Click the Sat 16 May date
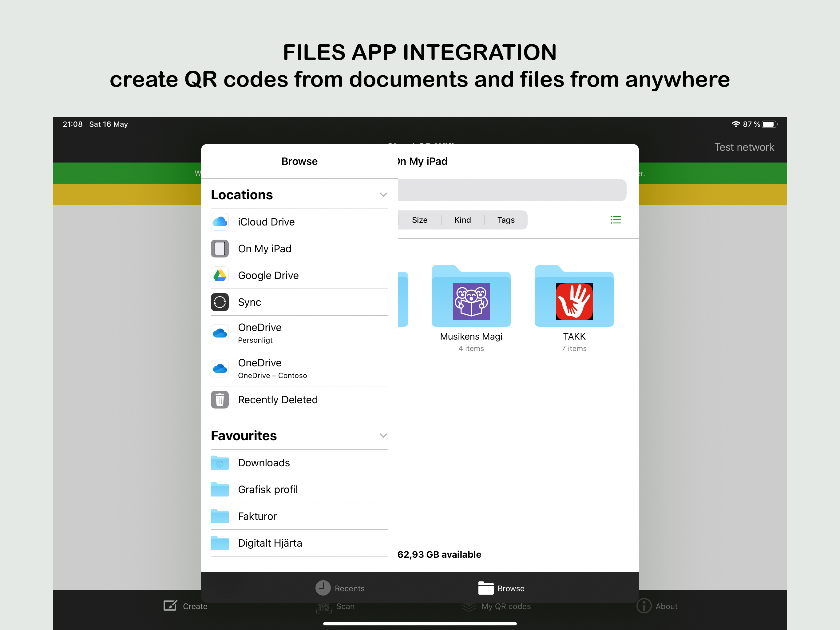840x630 pixels. [109, 124]
